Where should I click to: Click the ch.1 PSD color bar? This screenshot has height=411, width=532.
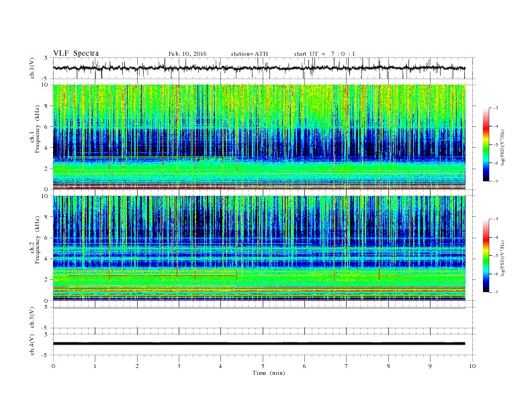coord(486,144)
